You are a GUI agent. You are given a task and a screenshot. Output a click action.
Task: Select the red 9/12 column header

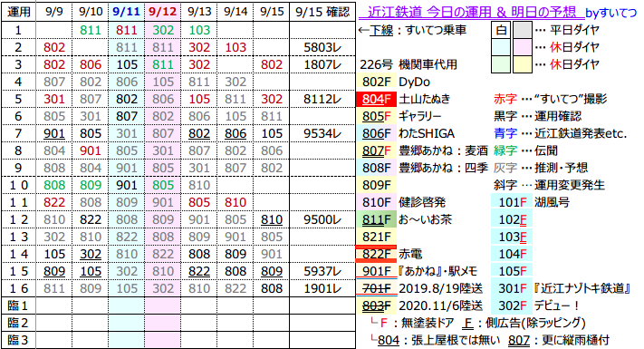coord(163,12)
